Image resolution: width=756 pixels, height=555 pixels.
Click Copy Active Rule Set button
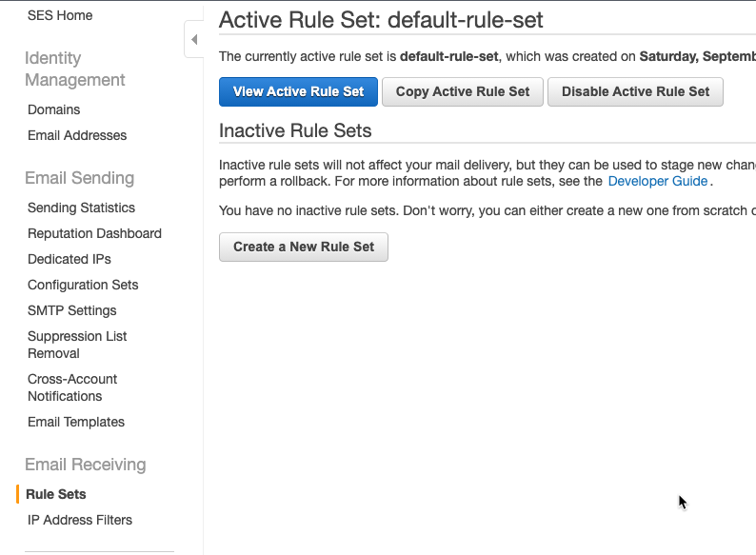click(x=463, y=91)
